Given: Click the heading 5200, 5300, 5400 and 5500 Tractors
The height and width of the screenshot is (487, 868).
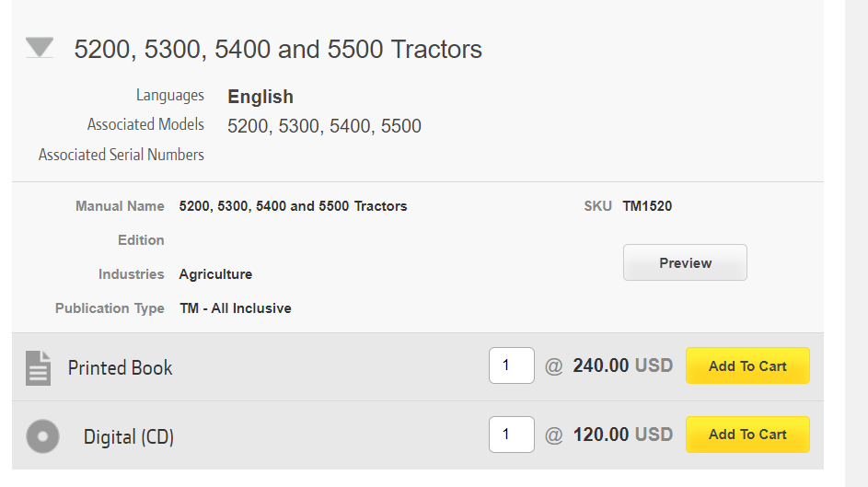Looking at the screenshot, I should coord(278,49).
